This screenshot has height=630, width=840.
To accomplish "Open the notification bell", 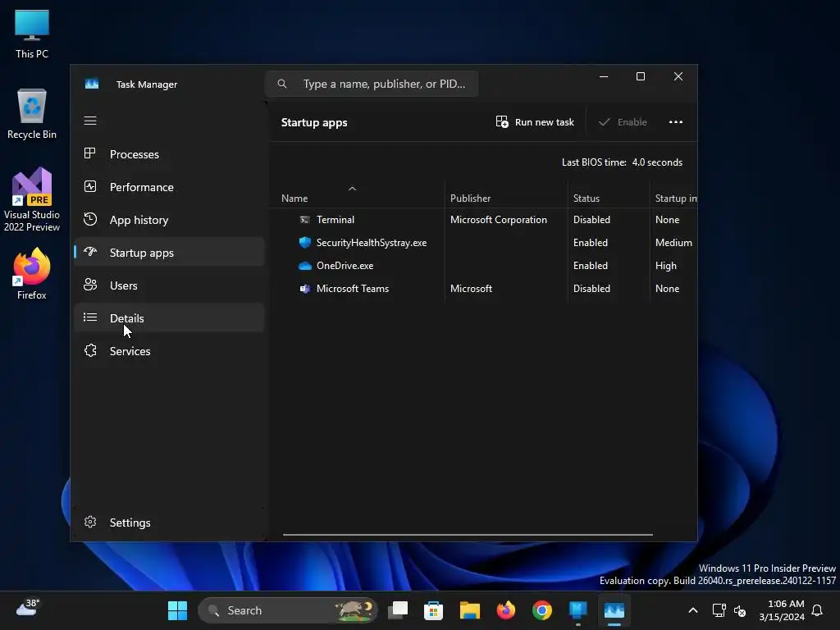I will pyautogui.click(x=818, y=610).
